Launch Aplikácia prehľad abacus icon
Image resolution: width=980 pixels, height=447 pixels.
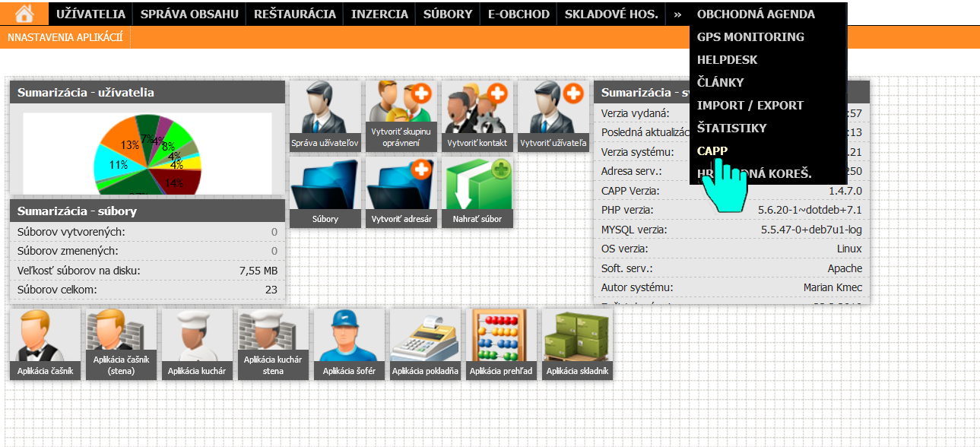pos(501,343)
